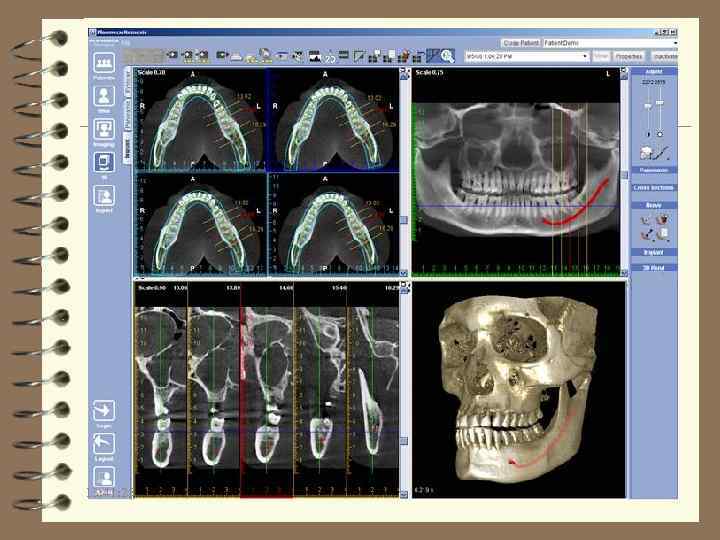
Task: Click the Logon arrow icon in sidebar
Action: [104, 411]
